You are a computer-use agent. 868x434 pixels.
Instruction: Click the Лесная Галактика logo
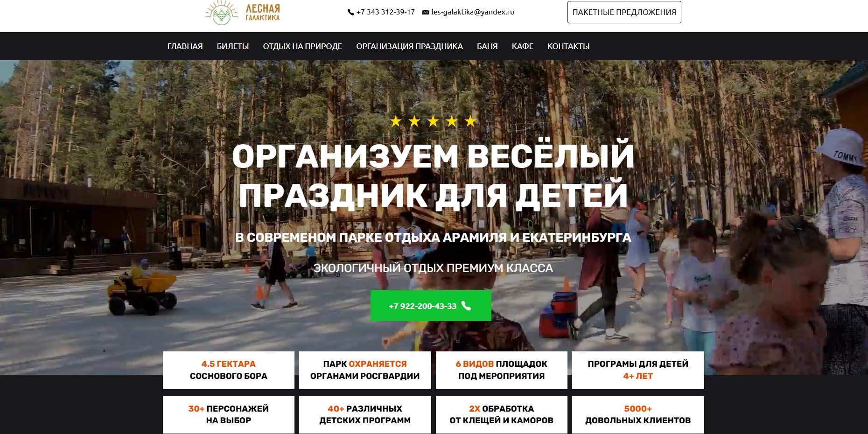pyautogui.click(x=243, y=13)
